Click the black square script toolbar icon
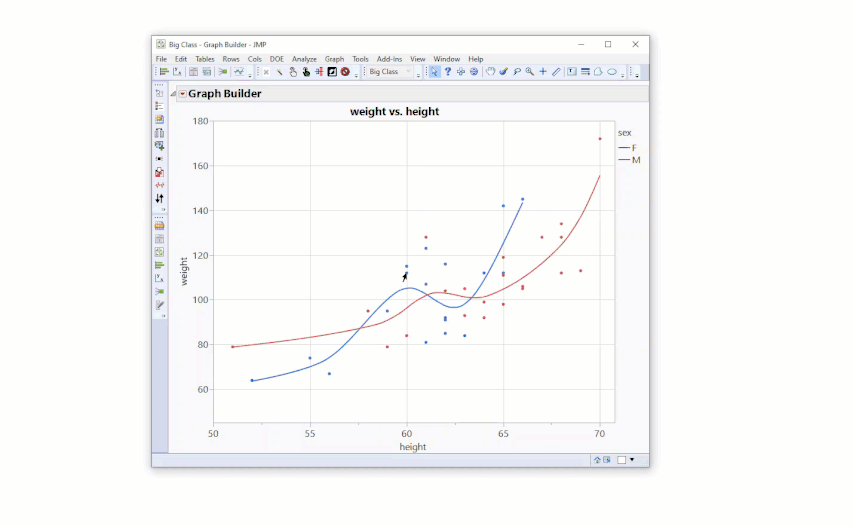 coord(332,72)
